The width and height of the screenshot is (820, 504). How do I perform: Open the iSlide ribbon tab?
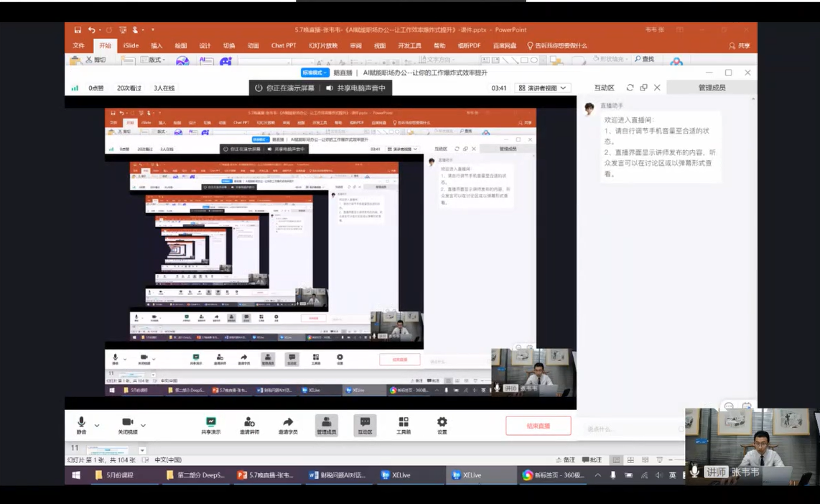[x=131, y=45]
